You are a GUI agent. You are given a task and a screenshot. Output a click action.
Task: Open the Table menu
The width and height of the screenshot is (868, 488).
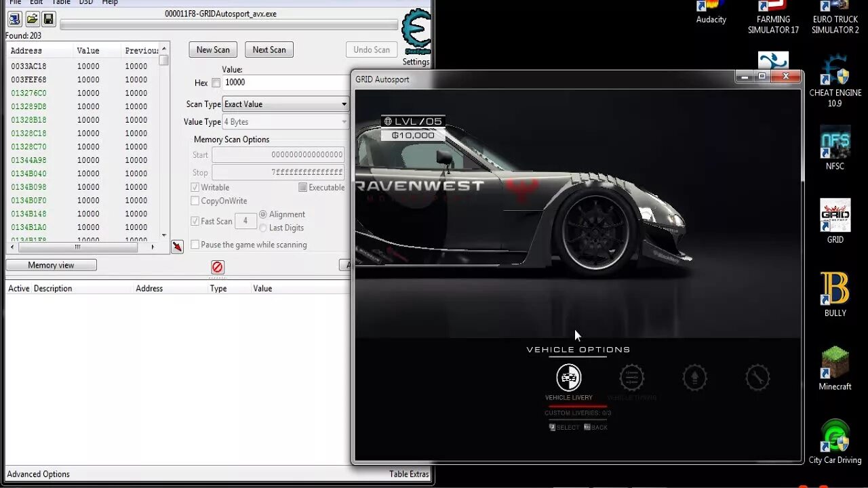[61, 3]
